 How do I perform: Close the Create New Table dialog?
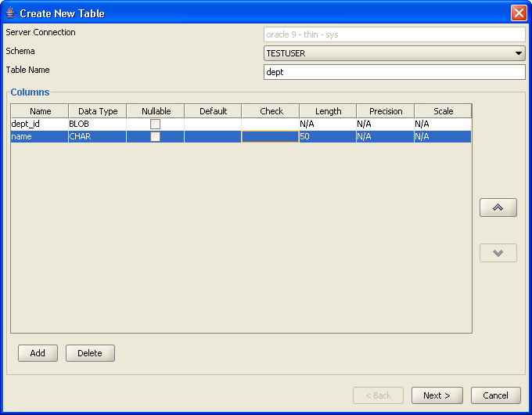pyautogui.click(x=518, y=13)
